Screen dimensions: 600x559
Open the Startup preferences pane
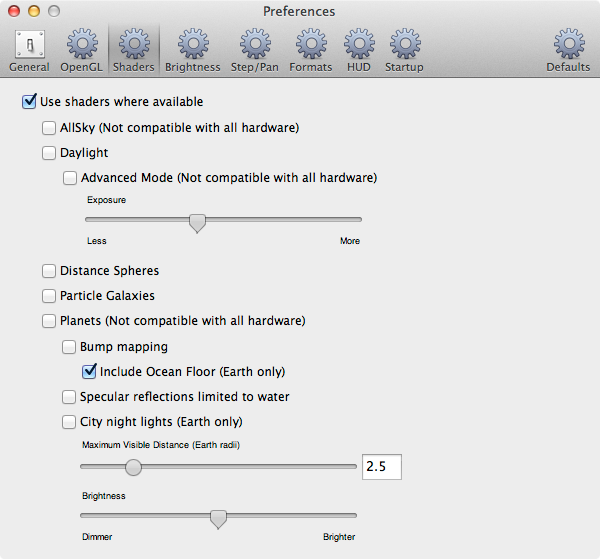point(404,50)
